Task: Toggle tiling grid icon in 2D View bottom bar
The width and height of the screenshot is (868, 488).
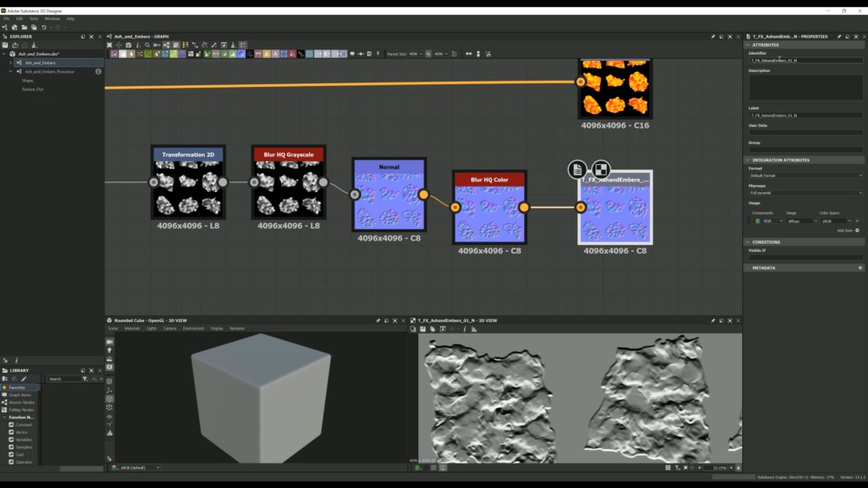Action: coord(668,468)
